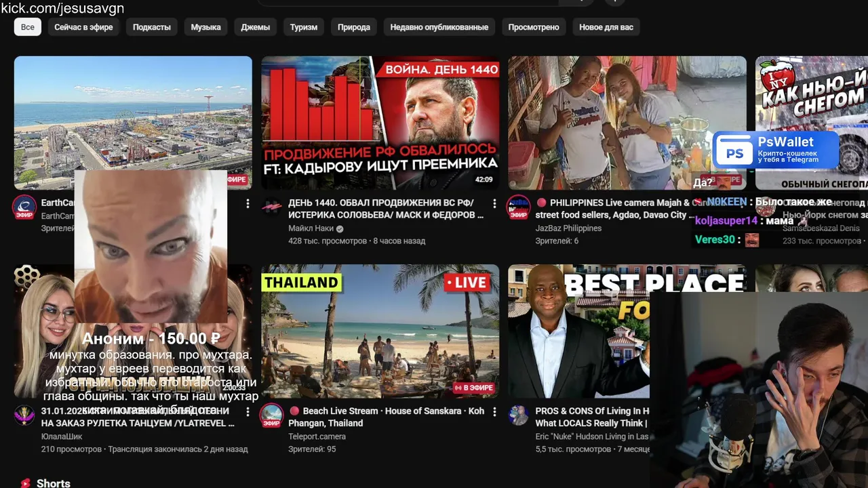Open the "Война. День 1440" video thumbnail
The image size is (868, 488).
(380, 123)
